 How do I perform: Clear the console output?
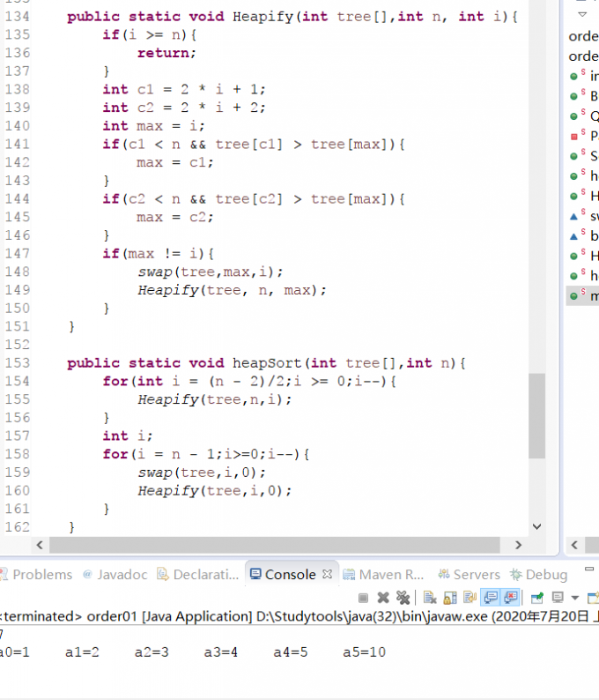(430, 598)
